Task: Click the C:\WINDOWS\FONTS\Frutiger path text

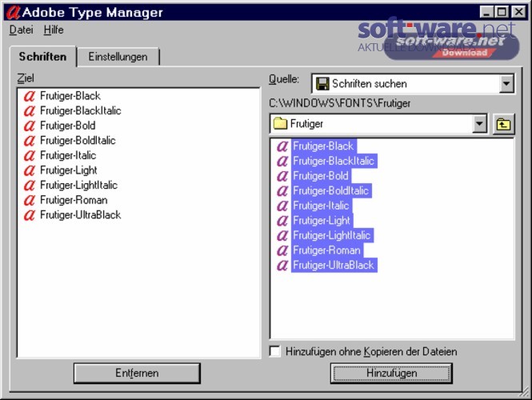Action: point(340,103)
